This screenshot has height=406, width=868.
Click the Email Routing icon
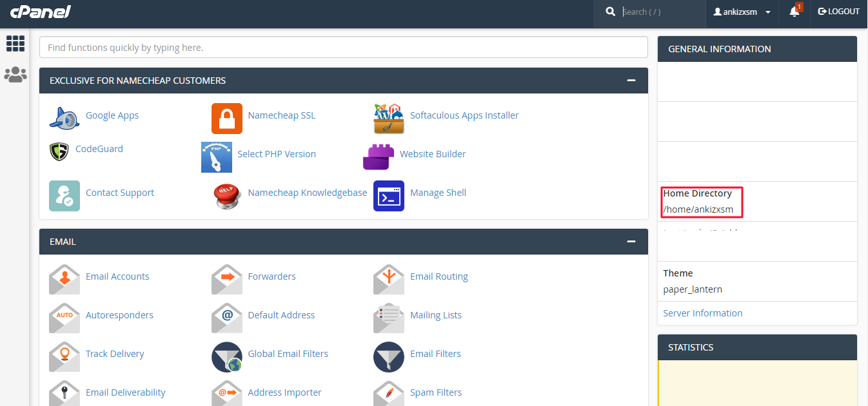click(389, 280)
